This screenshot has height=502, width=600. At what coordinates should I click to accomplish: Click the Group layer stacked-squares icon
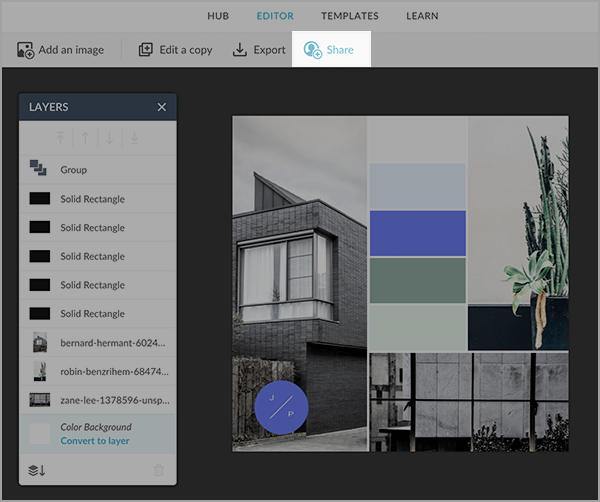38,168
